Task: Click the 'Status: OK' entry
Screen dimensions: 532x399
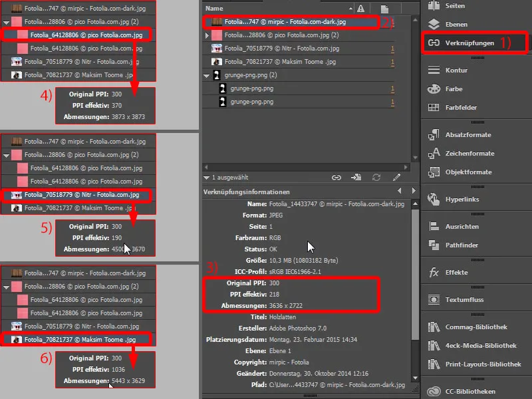Action: pos(261,249)
